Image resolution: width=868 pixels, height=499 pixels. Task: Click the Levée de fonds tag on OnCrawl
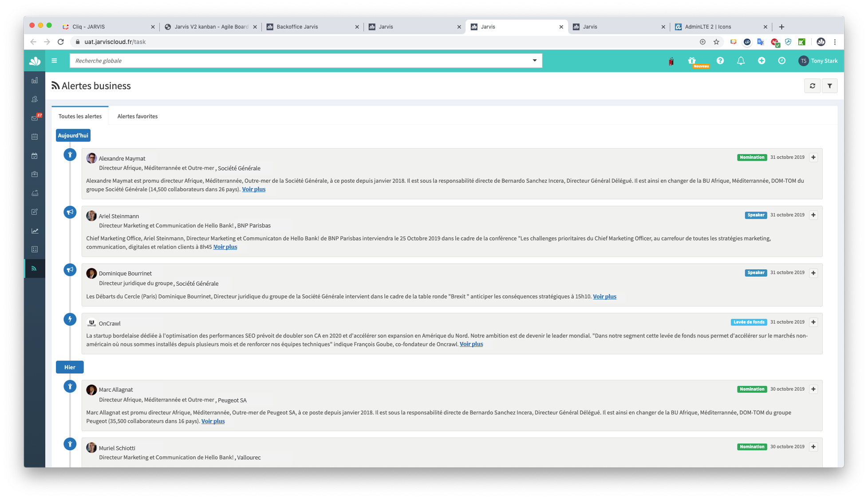[749, 322]
